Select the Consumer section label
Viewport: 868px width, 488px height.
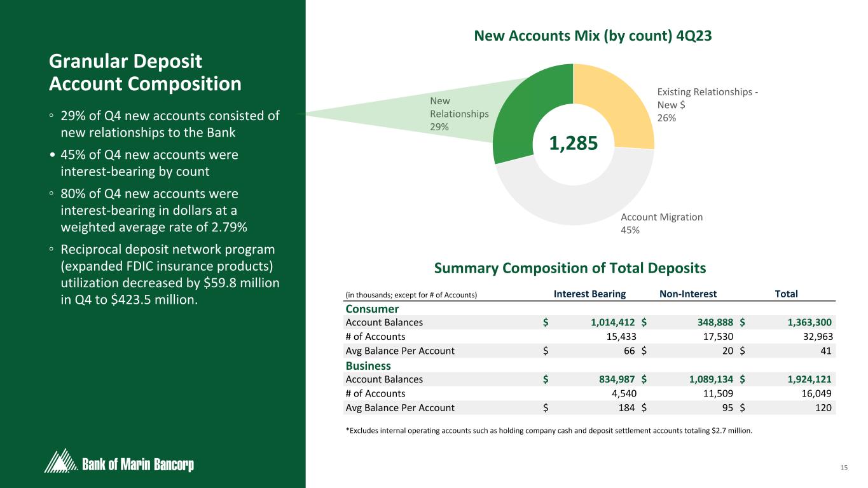tap(372, 309)
